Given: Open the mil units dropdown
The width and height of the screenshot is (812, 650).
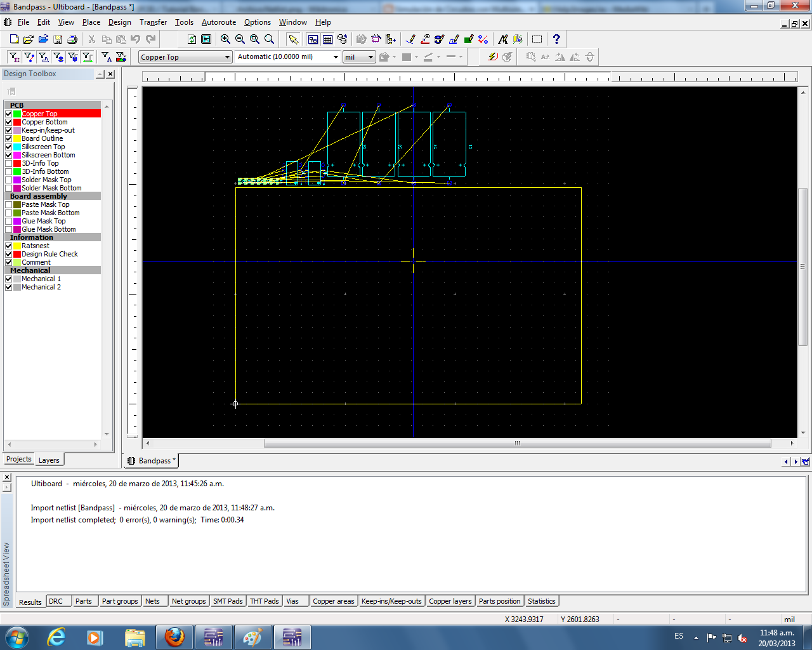Looking at the screenshot, I should click(370, 57).
